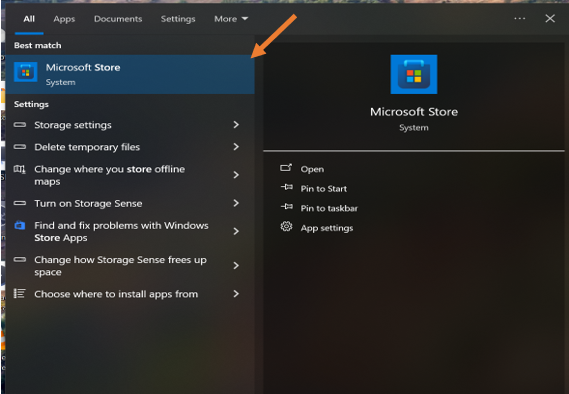569x394 pixels.
Task: Expand chevron for store offline maps
Action: click(x=236, y=175)
